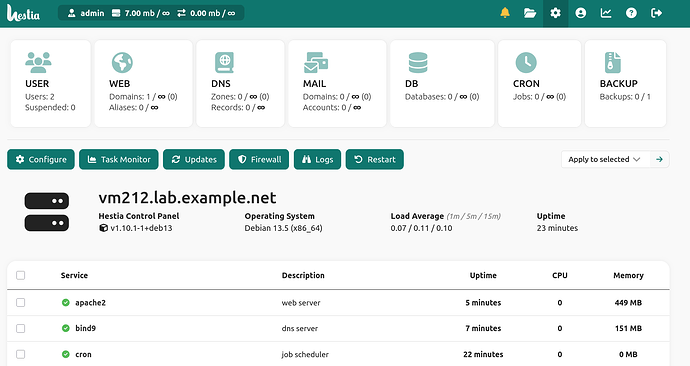Click the Hestia logo
The width and height of the screenshot is (690, 366).
[23, 13]
